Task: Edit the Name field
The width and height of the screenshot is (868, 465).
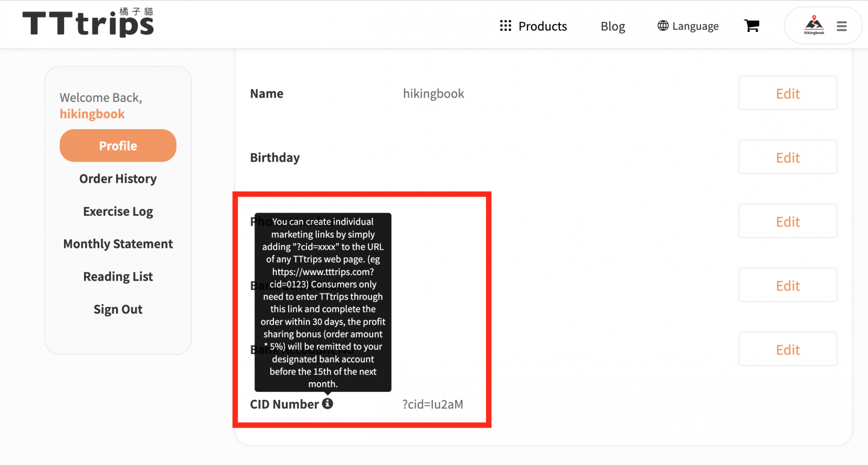Action: (788, 93)
